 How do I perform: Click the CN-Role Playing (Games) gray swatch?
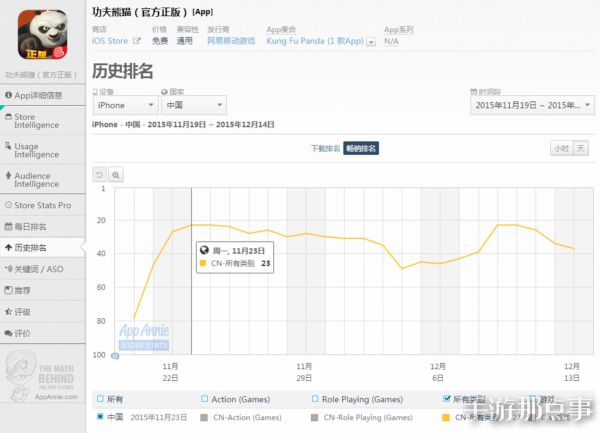315,417
